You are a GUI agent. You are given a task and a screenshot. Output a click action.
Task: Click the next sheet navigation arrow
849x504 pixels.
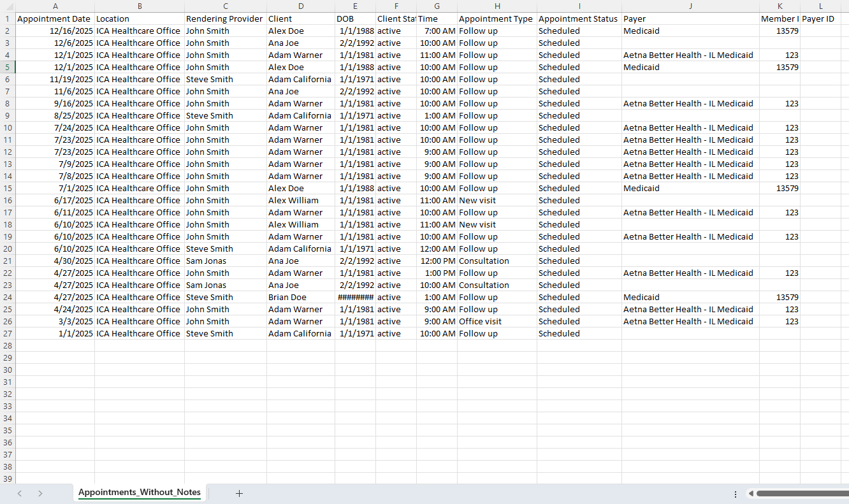[40, 493]
